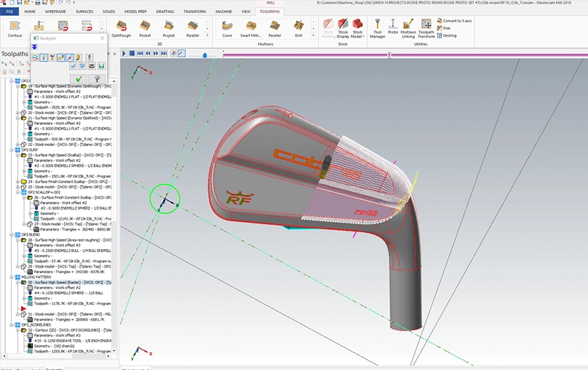Select the Multiaxis Curve toolpath

point(227,29)
